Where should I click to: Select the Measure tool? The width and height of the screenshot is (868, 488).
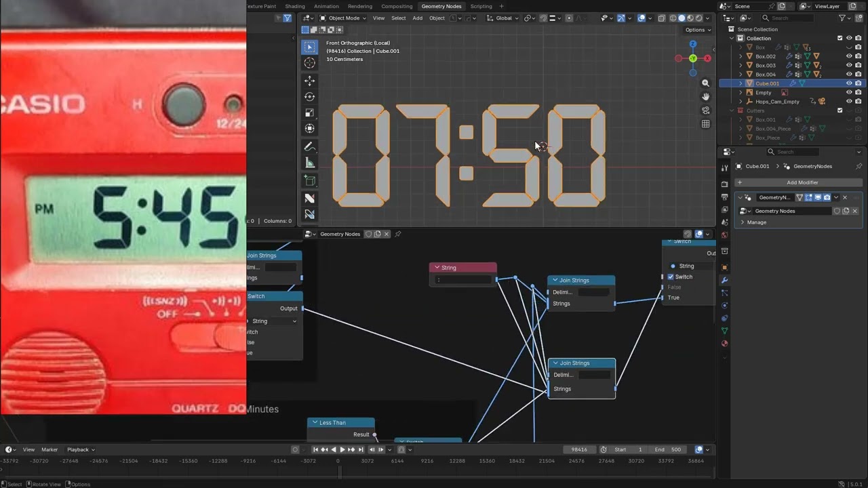[x=310, y=163]
